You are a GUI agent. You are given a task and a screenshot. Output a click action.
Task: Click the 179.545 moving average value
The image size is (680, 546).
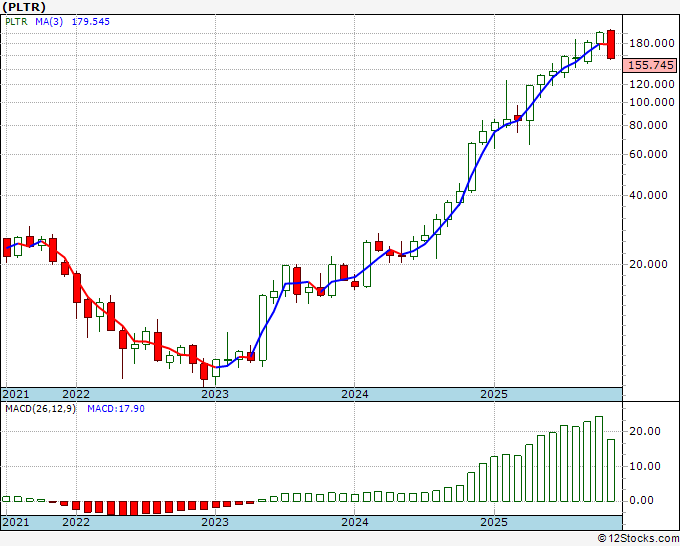click(x=91, y=22)
